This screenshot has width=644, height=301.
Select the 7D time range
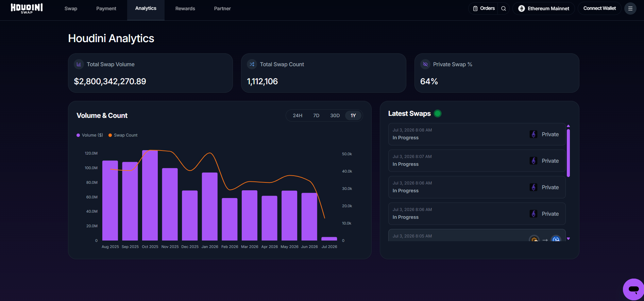coord(316,116)
